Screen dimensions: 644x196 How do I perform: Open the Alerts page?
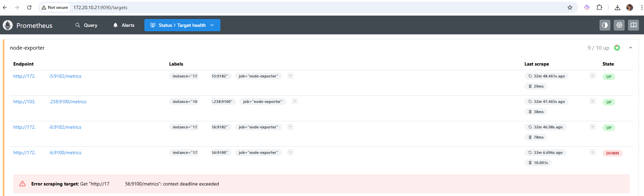124,25
